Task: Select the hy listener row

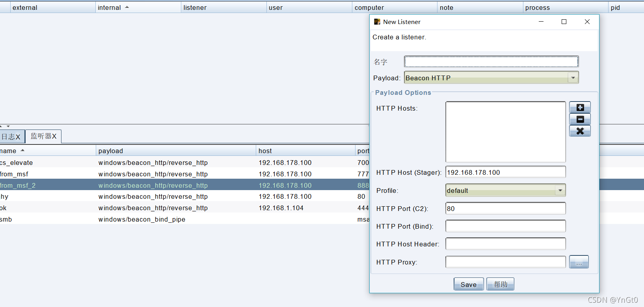Action: coord(184,196)
